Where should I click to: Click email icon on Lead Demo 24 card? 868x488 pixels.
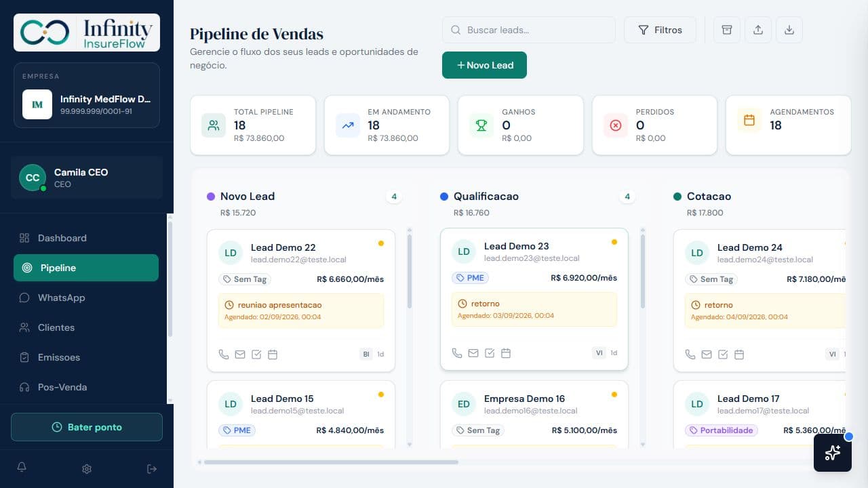click(x=707, y=354)
